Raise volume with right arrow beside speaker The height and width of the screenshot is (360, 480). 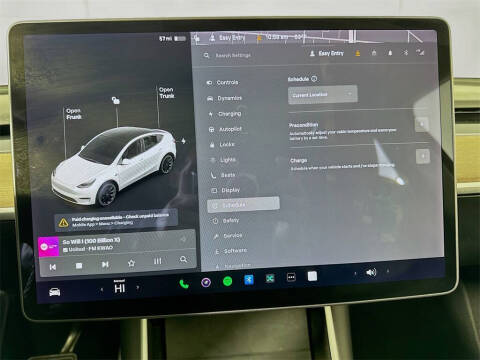click(388, 271)
